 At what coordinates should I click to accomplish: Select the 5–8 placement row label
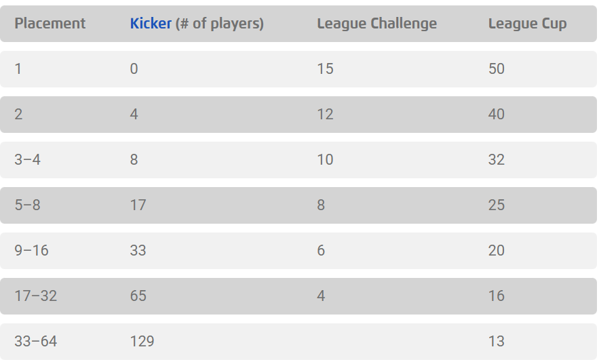[27, 205]
